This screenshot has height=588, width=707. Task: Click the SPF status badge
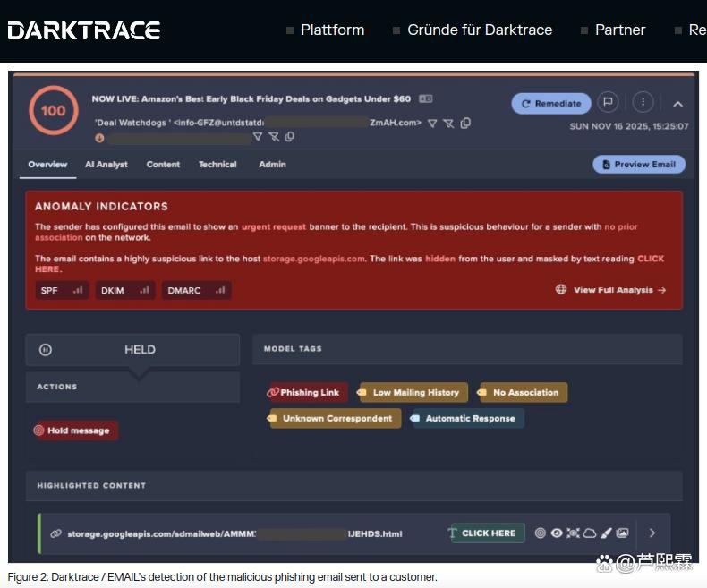click(62, 290)
